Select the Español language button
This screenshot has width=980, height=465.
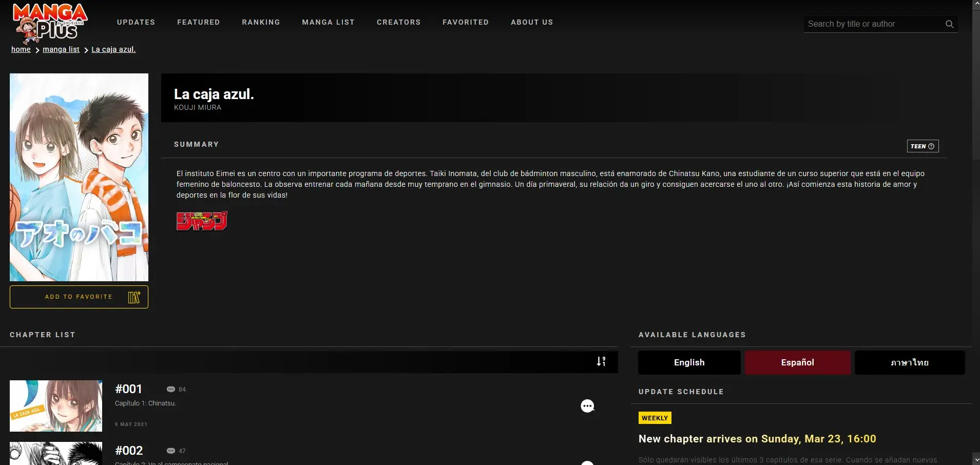pos(798,362)
